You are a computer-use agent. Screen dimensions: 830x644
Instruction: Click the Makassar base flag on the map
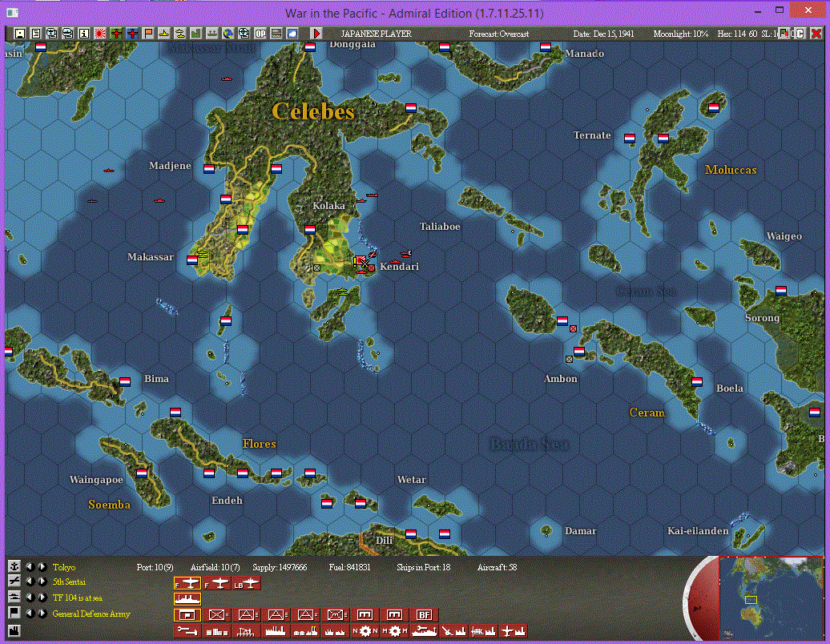pos(192,260)
